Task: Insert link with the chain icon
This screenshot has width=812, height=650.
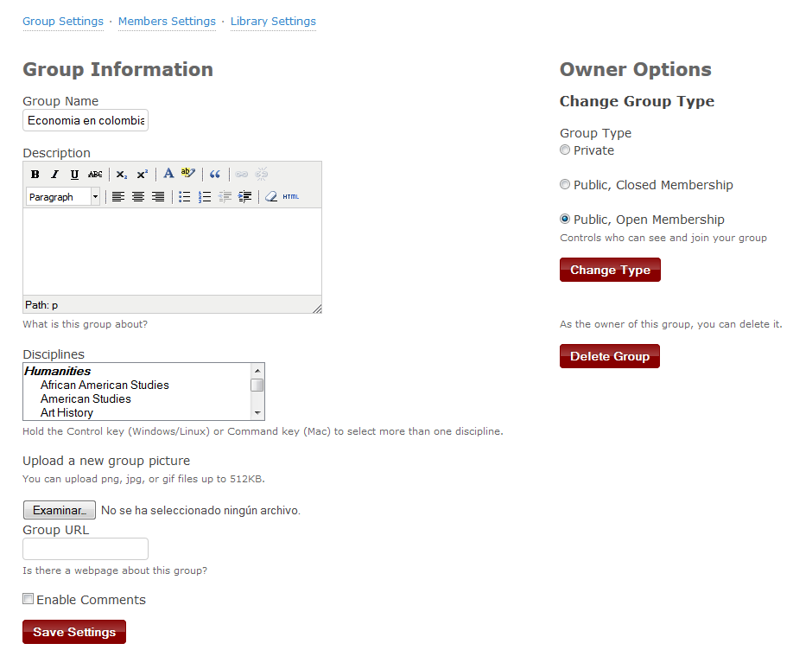Action: click(x=241, y=174)
